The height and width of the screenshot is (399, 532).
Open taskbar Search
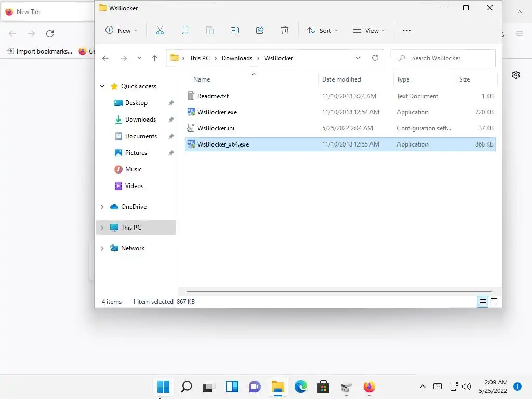pos(187,387)
